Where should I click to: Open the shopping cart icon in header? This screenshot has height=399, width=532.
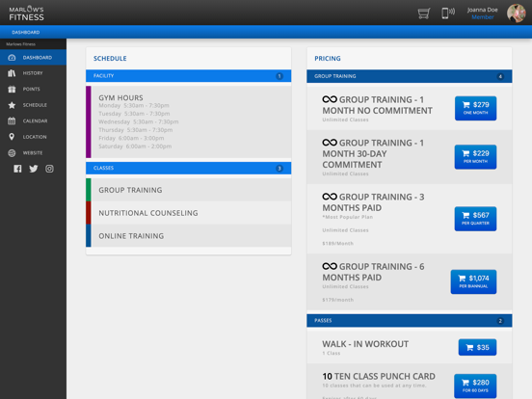(x=424, y=13)
